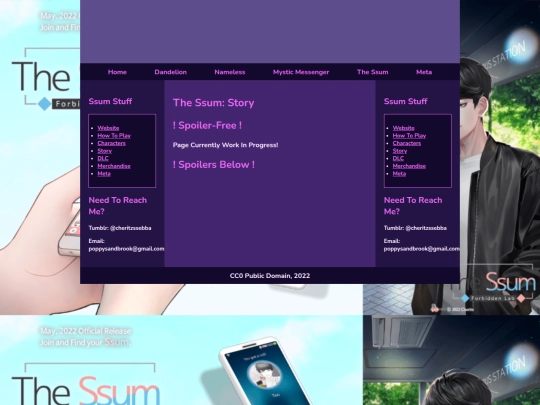The width and height of the screenshot is (540, 405).
Task: Click email address in right sidebar
Action: click(x=422, y=249)
